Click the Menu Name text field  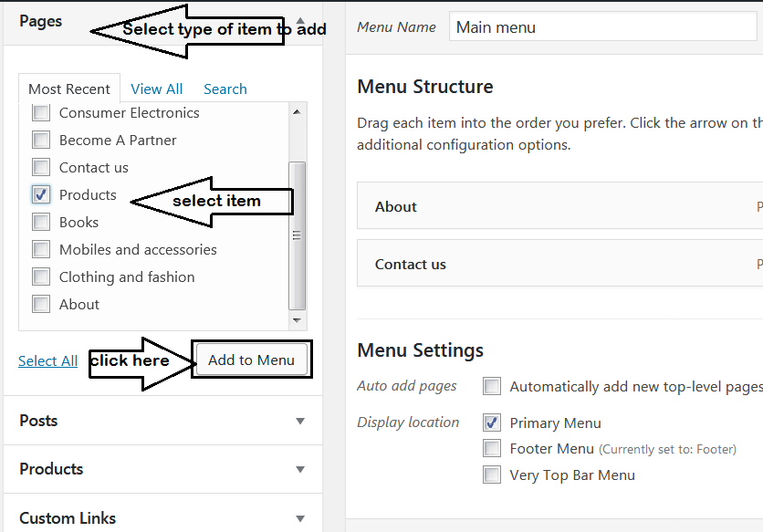point(602,27)
